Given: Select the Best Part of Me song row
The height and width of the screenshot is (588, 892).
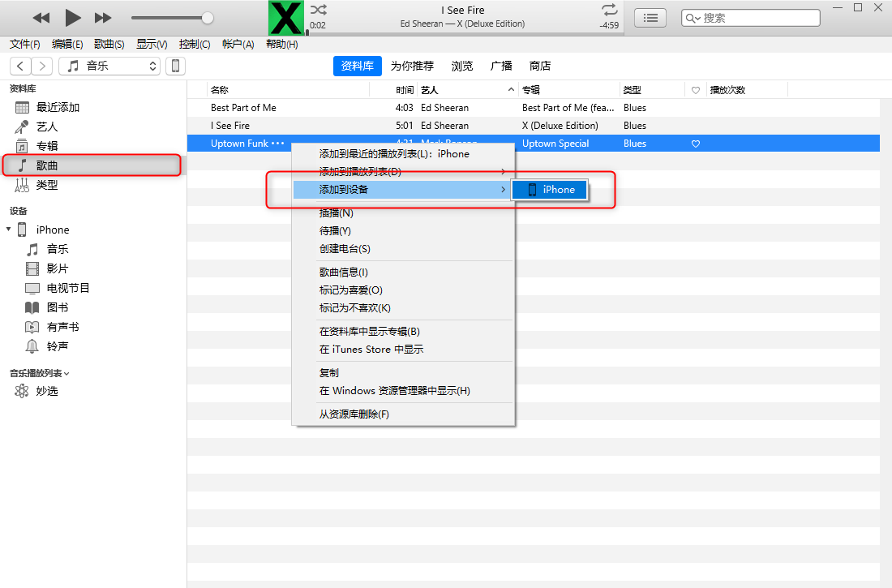Looking at the screenshot, I should pos(534,108).
